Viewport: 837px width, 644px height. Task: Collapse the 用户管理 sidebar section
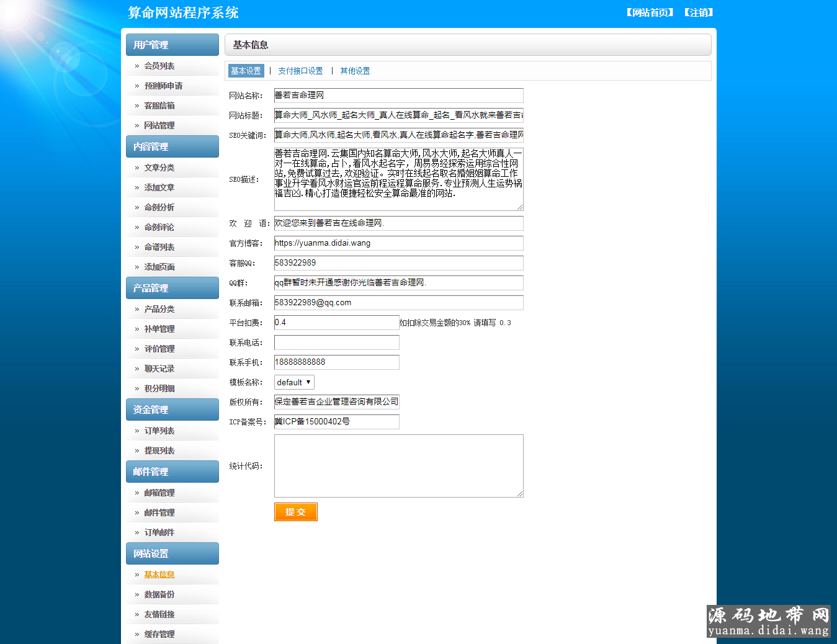pyautogui.click(x=172, y=45)
